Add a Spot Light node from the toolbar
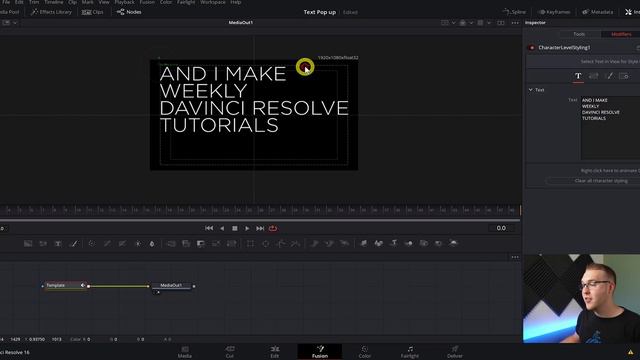 438,244
